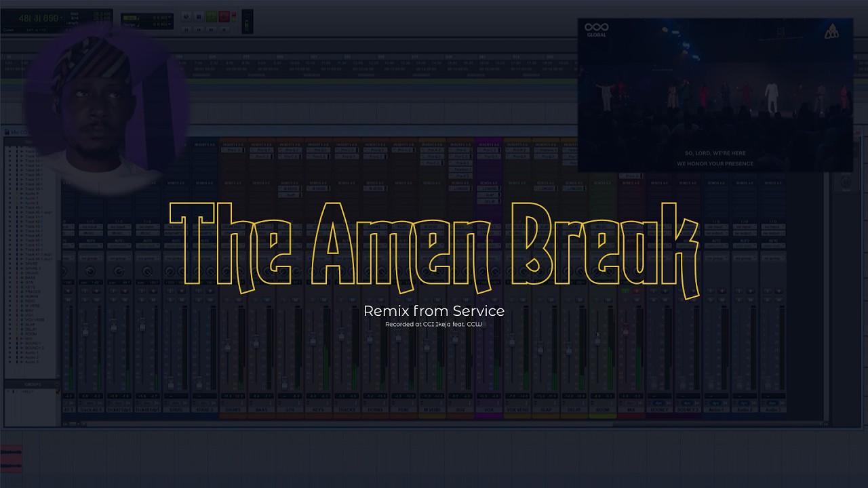
Task: Open SLAP send on GTR channel
Action: [290, 195]
